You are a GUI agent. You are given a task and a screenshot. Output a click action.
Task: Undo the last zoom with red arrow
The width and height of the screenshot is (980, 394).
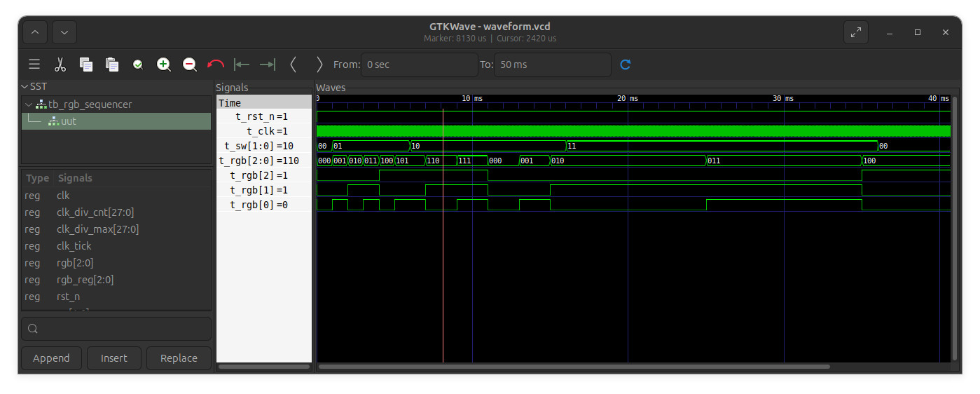coord(216,64)
